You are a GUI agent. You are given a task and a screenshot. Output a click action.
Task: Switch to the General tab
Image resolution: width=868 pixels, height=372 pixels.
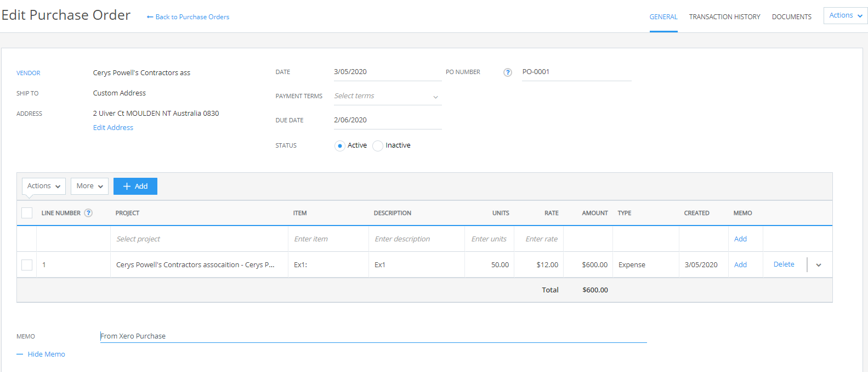[663, 17]
